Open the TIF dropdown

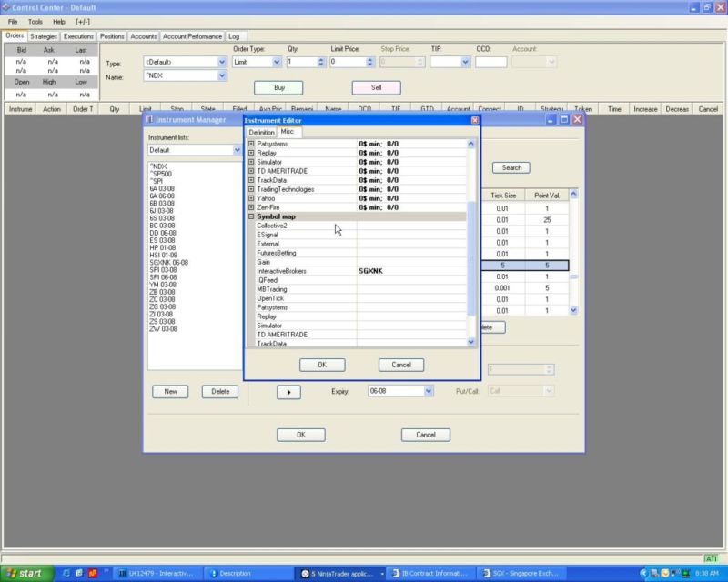tap(465, 62)
